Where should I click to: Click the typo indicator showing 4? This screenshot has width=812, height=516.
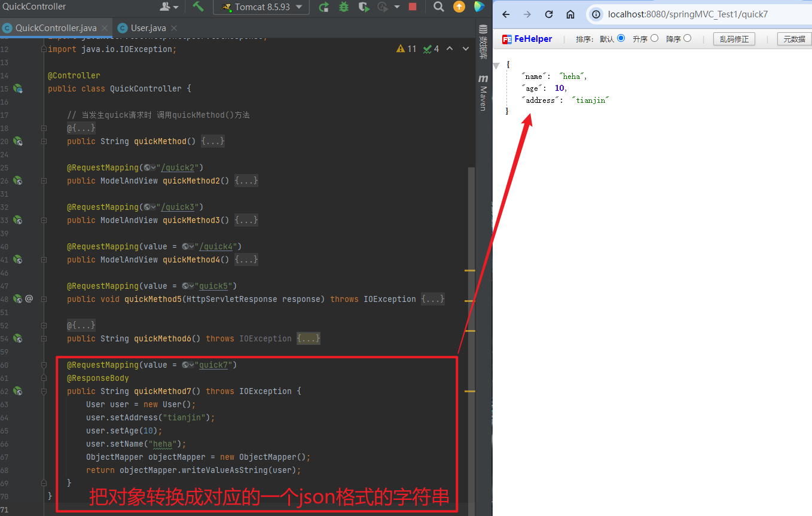coord(431,49)
